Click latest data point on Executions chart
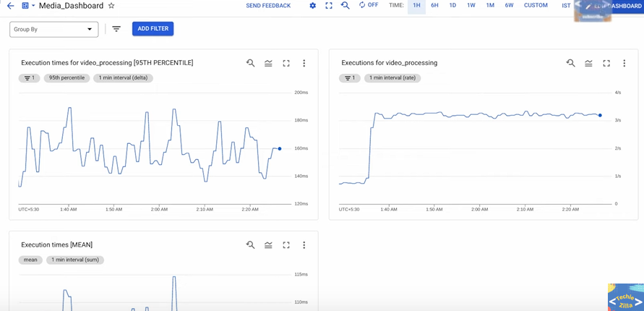The image size is (644, 311). (600, 116)
